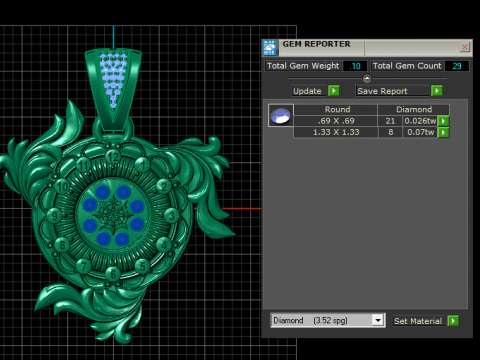Click the Set Material button label
The width and height of the screenshot is (480, 360).
click(x=418, y=321)
